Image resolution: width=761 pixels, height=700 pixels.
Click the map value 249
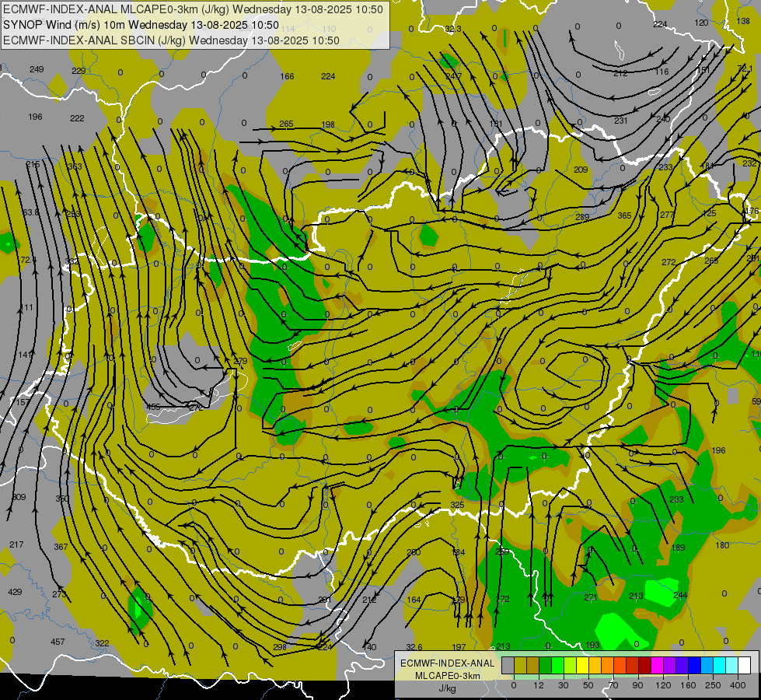point(37,69)
